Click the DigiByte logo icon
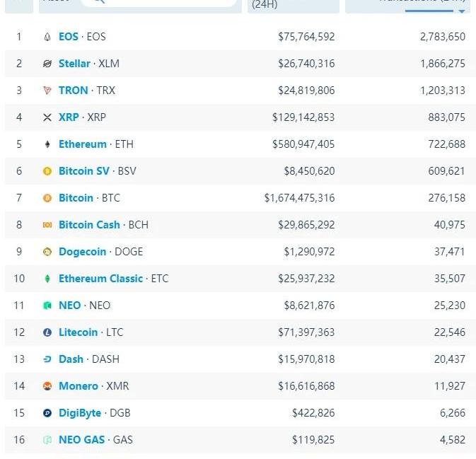 [x=47, y=413]
